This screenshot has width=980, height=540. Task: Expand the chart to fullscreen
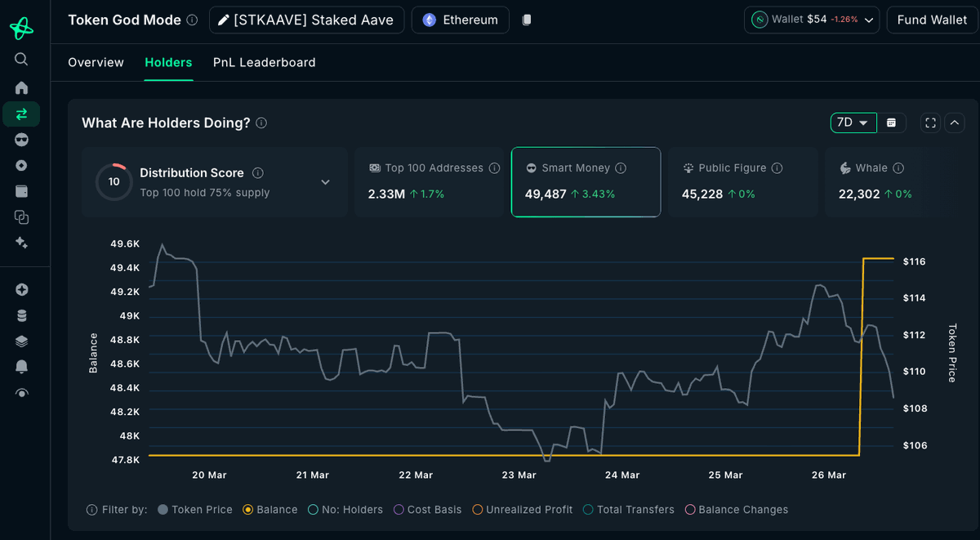point(930,123)
